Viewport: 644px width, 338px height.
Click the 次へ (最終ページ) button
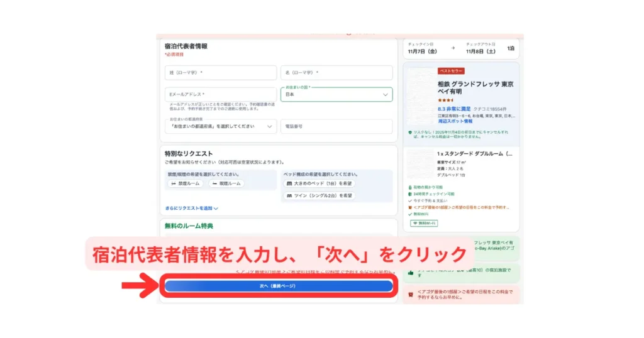(x=278, y=286)
